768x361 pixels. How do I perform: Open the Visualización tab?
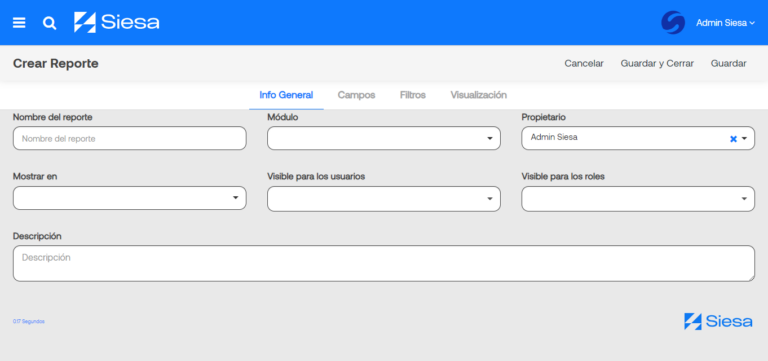pyautogui.click(x=479, y=95)
